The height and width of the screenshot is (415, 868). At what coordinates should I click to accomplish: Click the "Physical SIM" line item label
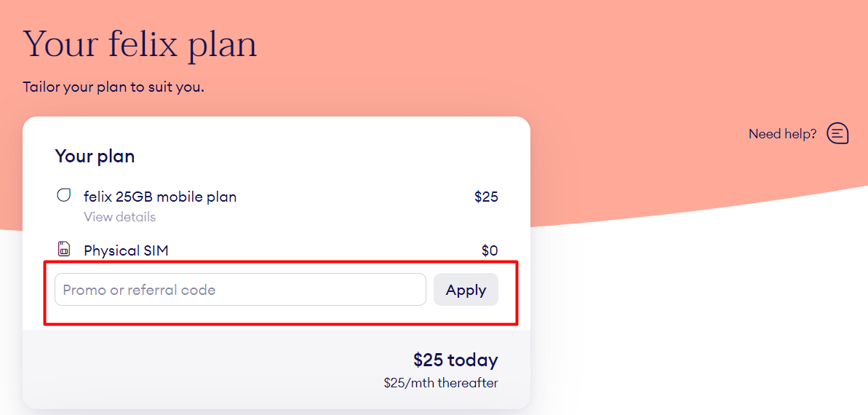click(x=126, y=250)
